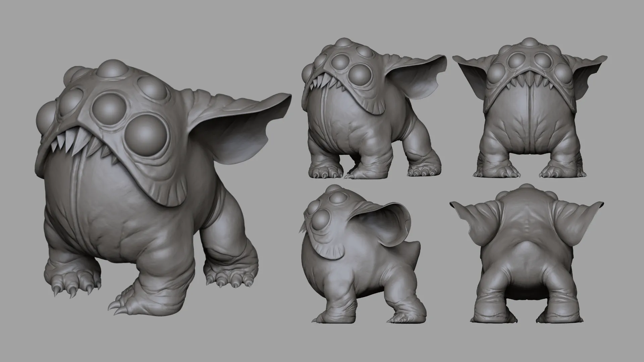
Task: Select the symmetrical front view creature render
Action: (530, 108)
